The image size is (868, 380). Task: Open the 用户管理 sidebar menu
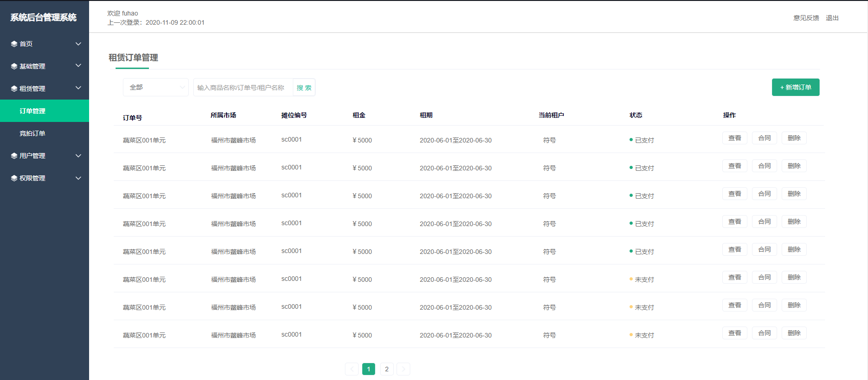(44, 156)
